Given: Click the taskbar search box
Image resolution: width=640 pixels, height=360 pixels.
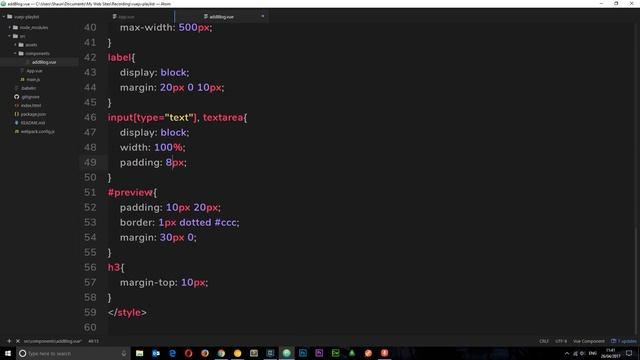Looking at the screenshot, I should tap(73, 353).
